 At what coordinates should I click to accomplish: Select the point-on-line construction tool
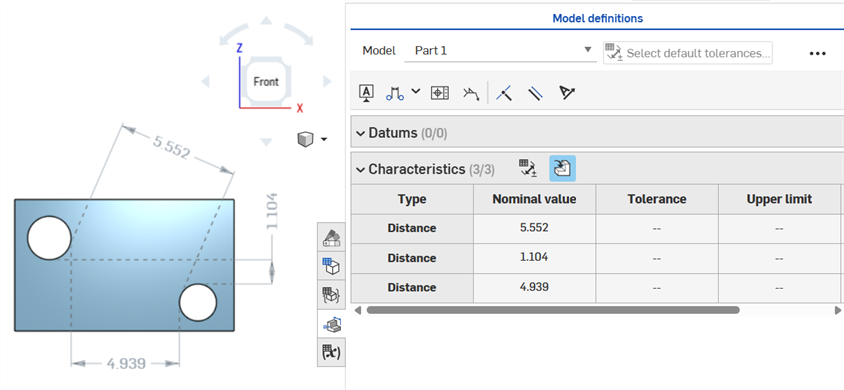click(x=504, y=93)
